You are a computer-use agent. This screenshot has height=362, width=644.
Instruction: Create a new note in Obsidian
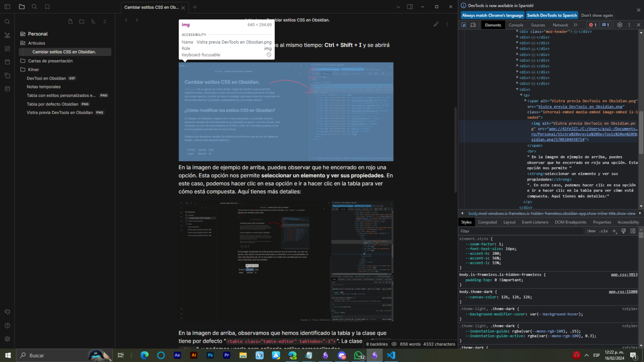coord(70,21)
